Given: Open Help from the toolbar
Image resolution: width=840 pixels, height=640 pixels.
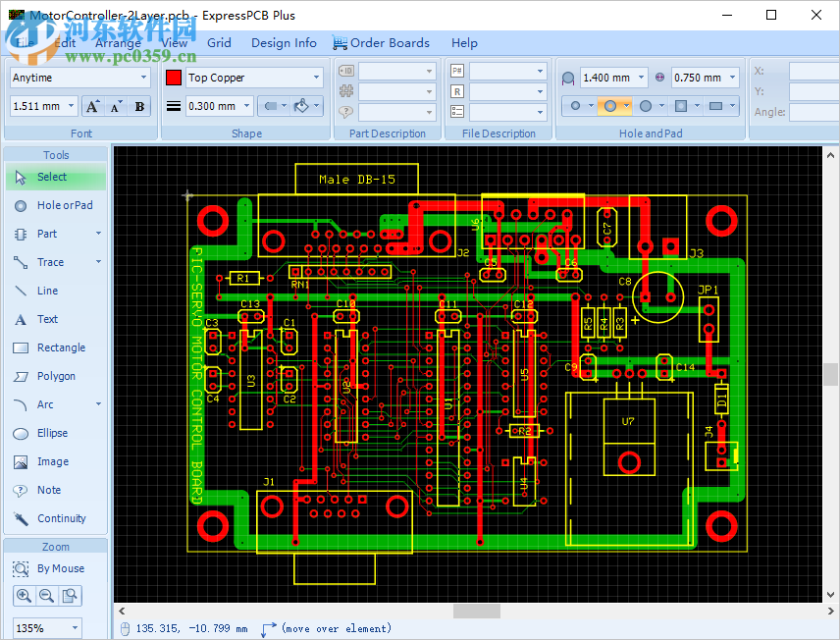Looking at the screenshot, I should click(x=464, y=43).
